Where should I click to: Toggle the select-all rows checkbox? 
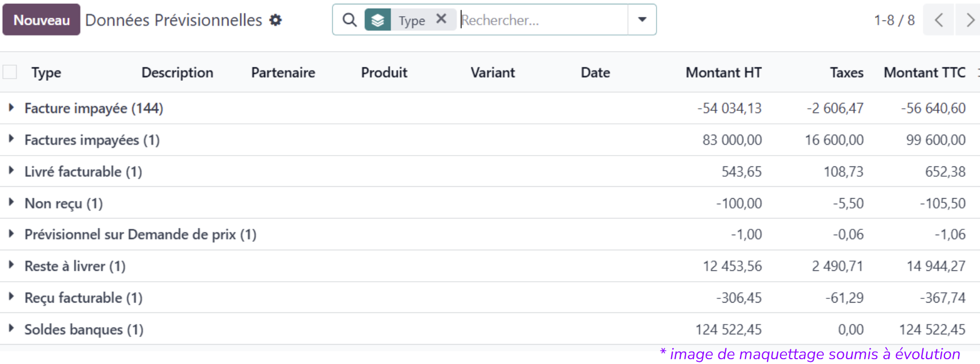pos(10,72)
